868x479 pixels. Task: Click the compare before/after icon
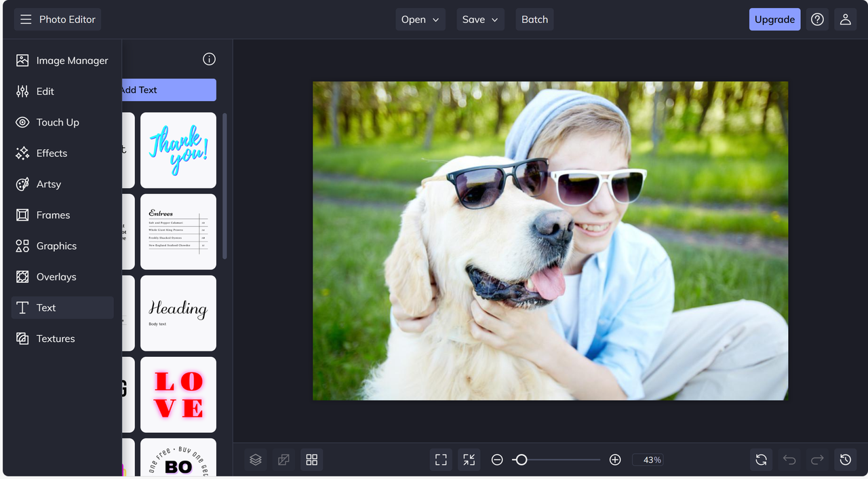click(x=283, y=460)
